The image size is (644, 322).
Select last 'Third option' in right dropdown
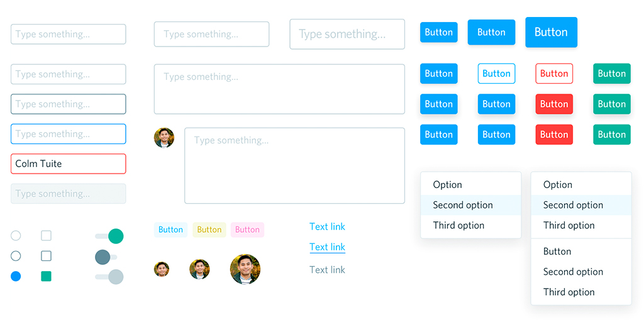pos(569,292)
